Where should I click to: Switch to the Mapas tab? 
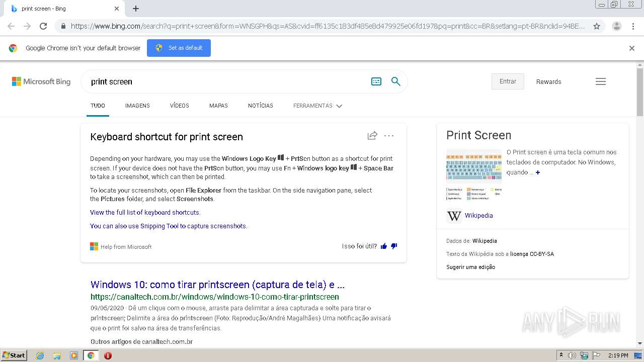pos(218,106)
